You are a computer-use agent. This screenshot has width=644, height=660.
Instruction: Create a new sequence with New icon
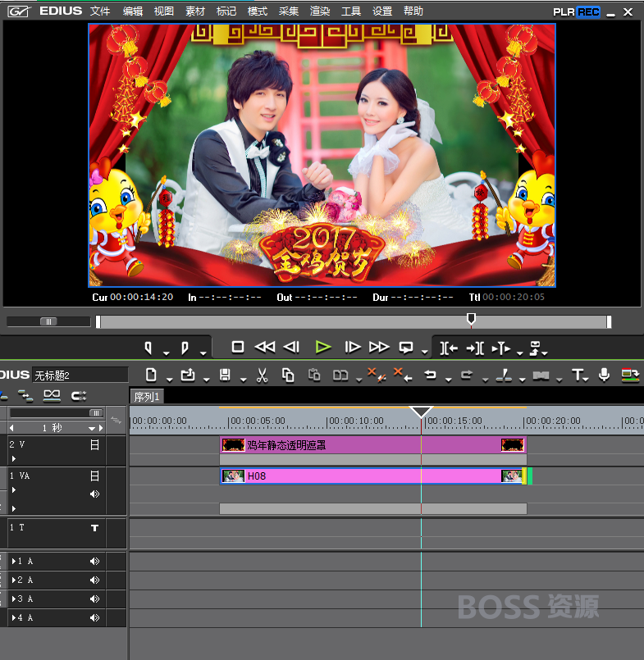(x=151, y=375)
